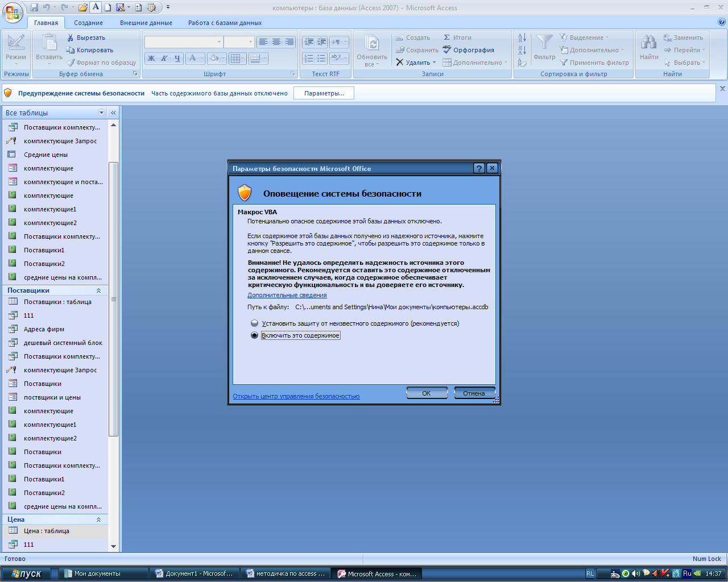Click Replace (Заменить) button
This screenshot has width=728, height=582.
coord(683,38)
